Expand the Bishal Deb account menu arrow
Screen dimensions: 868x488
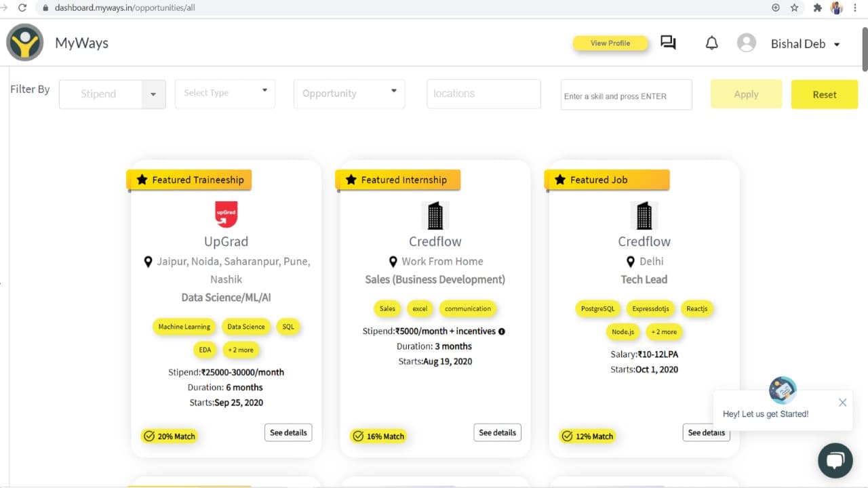(x=837, y=44)
